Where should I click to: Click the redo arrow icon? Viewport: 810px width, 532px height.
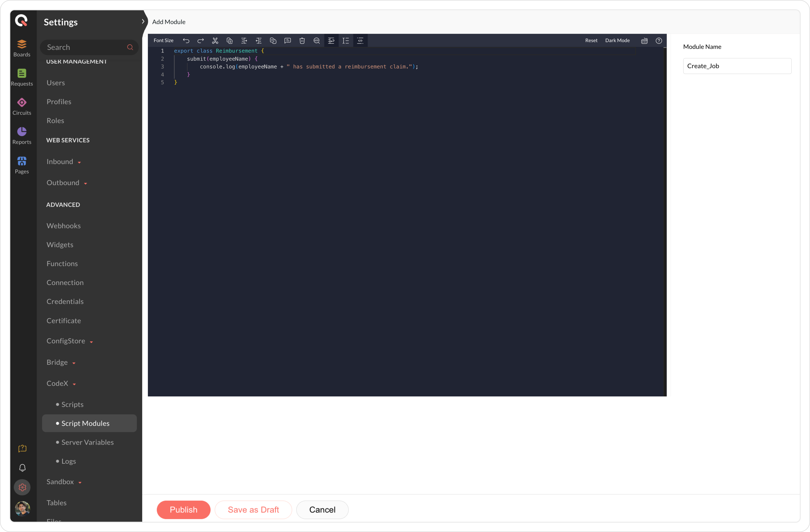[201, 41]
